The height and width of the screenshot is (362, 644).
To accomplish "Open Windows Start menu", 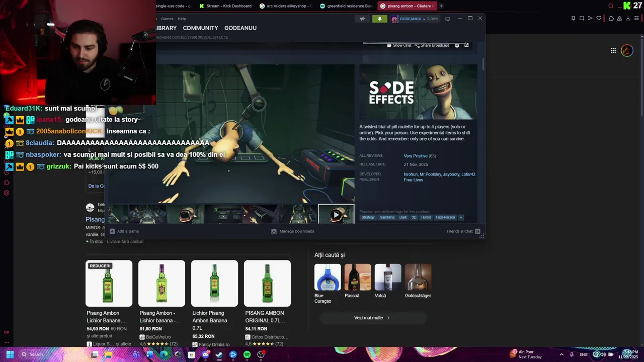I will click(x=10, y=354).
